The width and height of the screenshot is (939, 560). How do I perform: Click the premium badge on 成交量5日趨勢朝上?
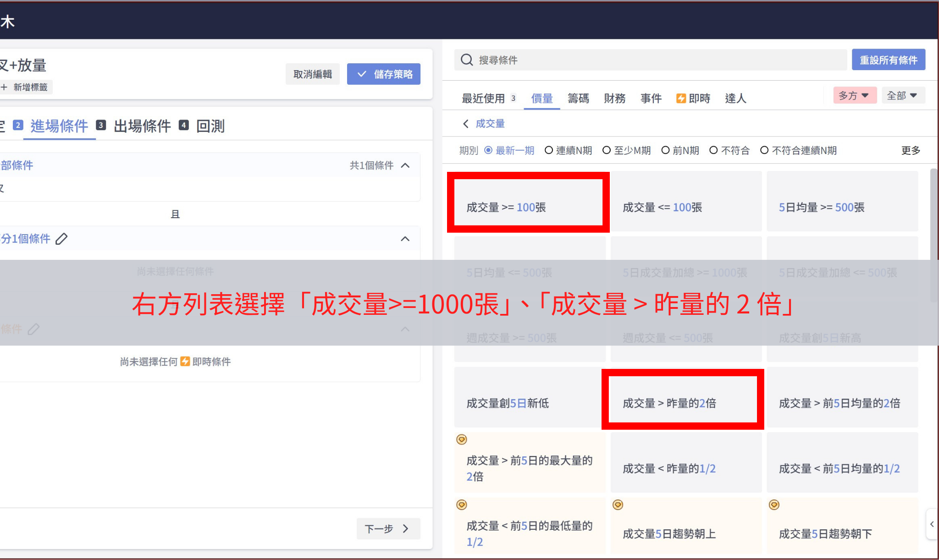point(618,505)
